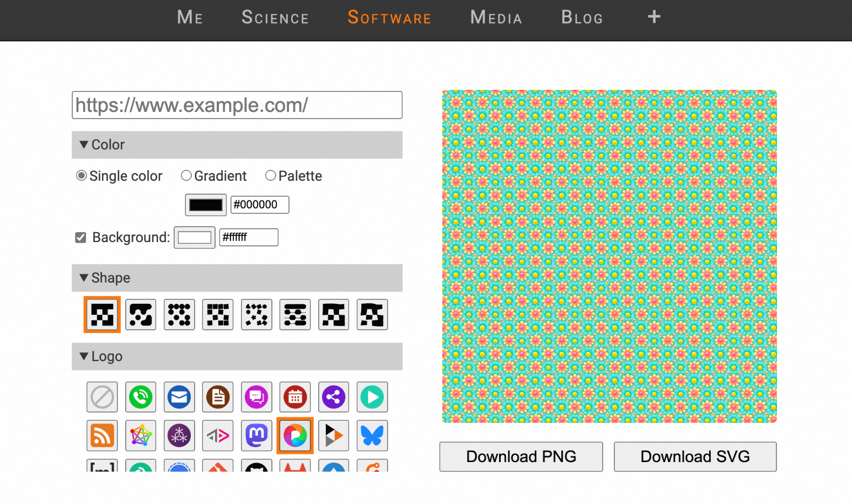852x504 pixels.
Task: Choose the mixed stars and polygons shape
Action: click(x=256, y=315)
